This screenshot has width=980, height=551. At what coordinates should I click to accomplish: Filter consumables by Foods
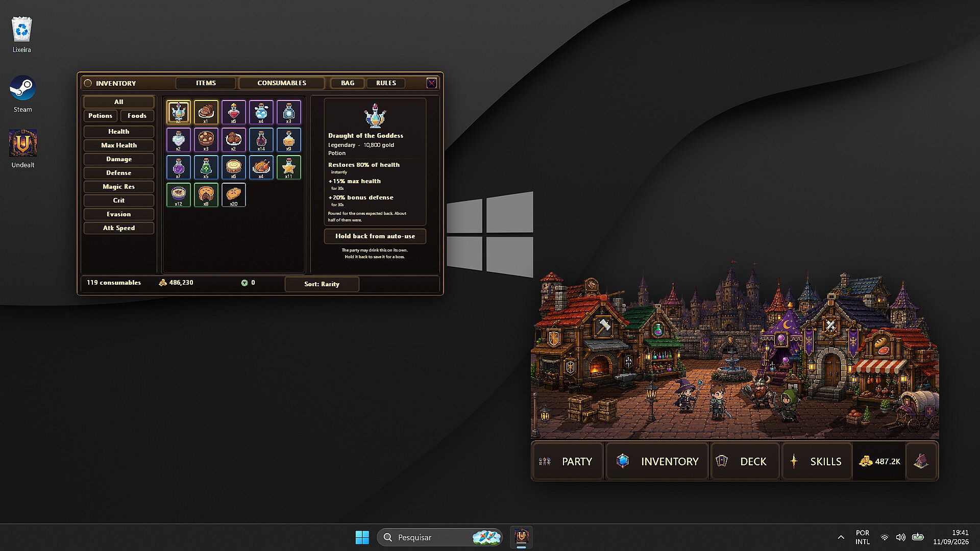click(x=137, y=116)
